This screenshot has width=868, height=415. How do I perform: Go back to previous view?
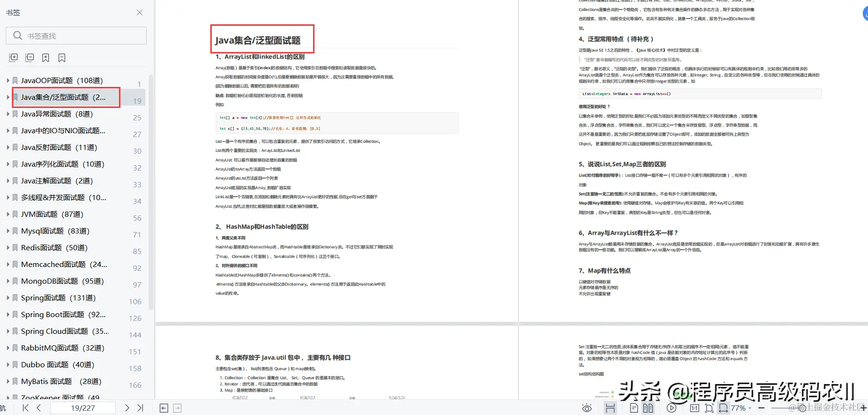163,408
